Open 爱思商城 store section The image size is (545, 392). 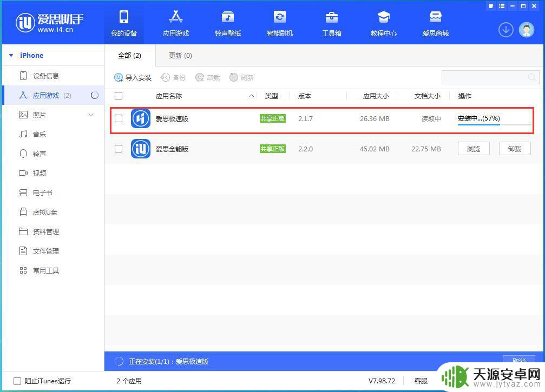point(435,23)
